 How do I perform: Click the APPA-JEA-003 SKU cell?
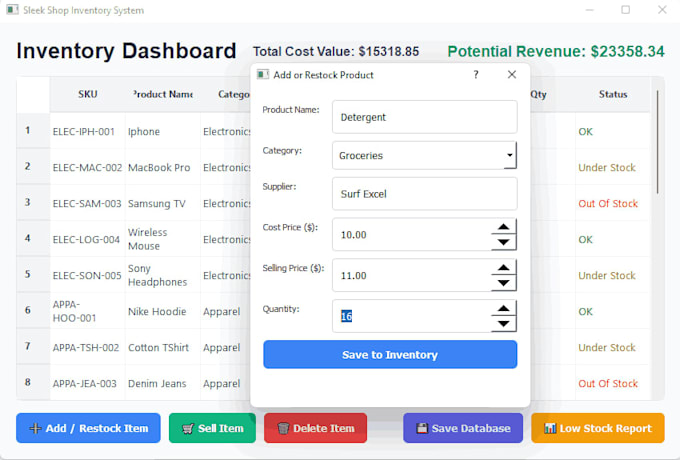(88, 383)
